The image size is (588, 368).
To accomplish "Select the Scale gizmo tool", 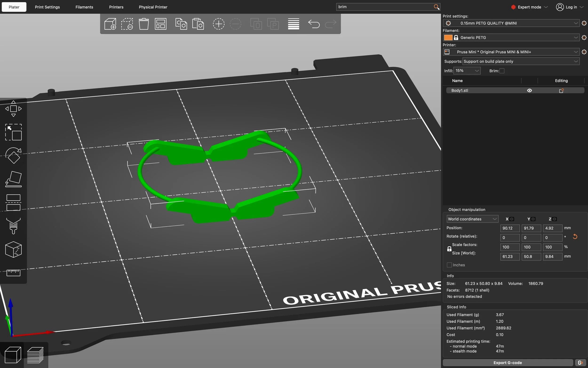I will pyautogui.click(x=13, y=132).
